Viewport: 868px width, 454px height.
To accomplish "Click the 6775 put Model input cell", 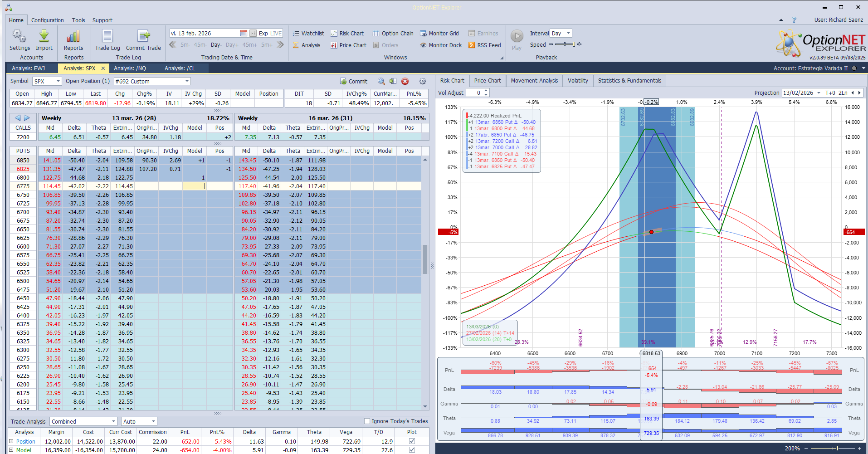I will pos(194,186).
